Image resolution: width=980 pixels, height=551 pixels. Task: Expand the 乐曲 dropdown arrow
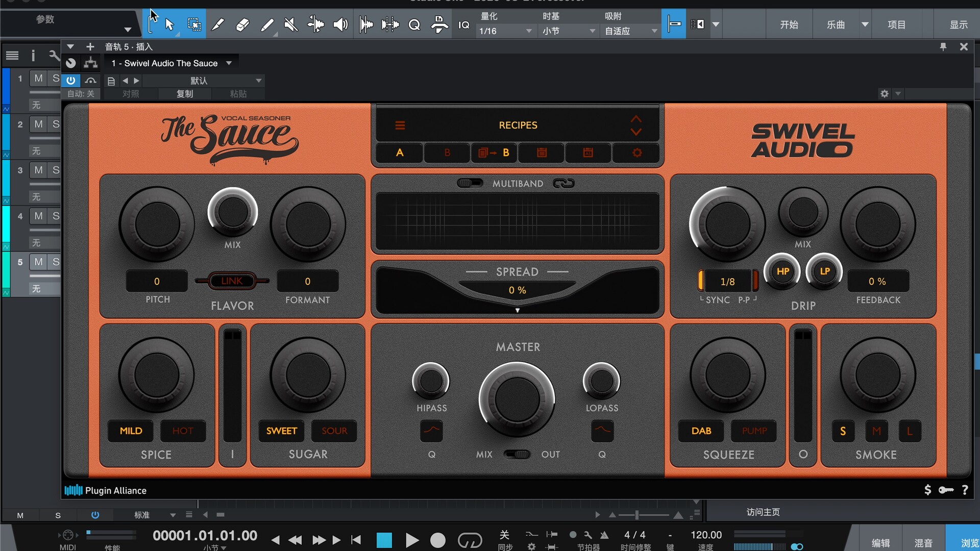(865, 24)
